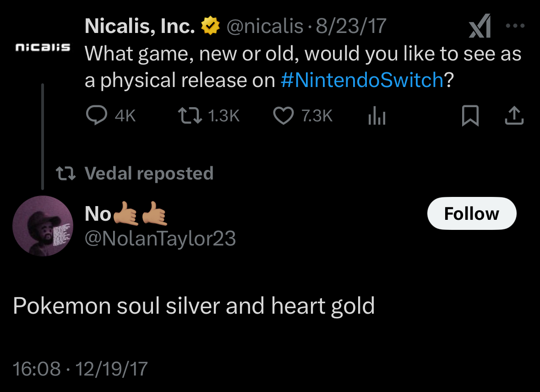Open the #NintendoSwitch hashtag
Image resolution: width=540 pixels, height=392 pixels.
click(361, 81)
